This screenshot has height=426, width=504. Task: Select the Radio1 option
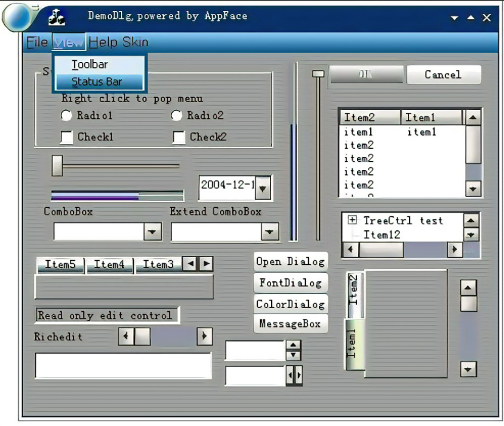66,116
